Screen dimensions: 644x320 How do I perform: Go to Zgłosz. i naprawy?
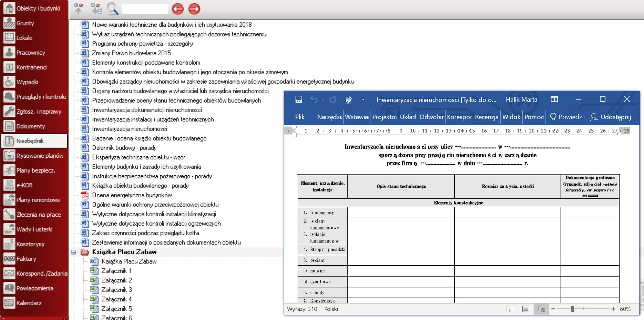click(x=34, y=111)
